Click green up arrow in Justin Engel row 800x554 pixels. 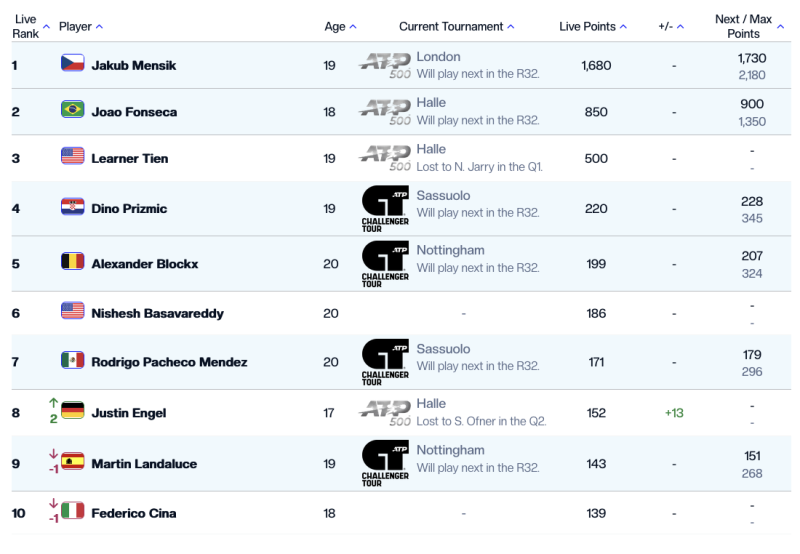click(53, 403)
